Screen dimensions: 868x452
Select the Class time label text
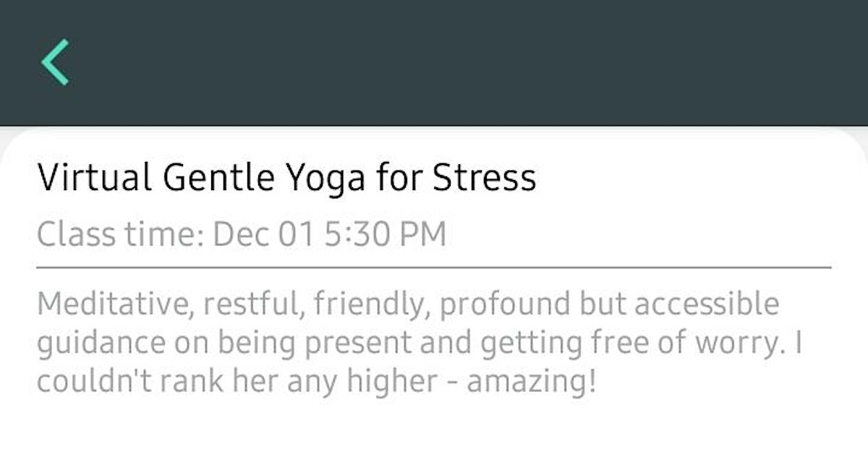(120, 235)
